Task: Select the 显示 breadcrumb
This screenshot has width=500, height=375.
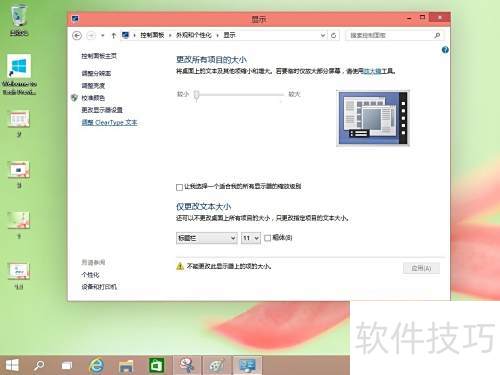Action: pyautogui.click(x=229, y=35)
